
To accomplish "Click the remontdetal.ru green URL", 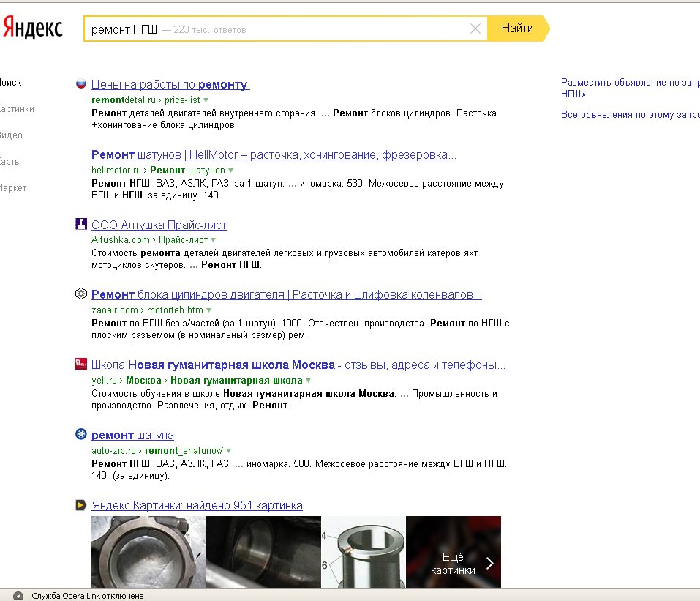I will [123, 100].
